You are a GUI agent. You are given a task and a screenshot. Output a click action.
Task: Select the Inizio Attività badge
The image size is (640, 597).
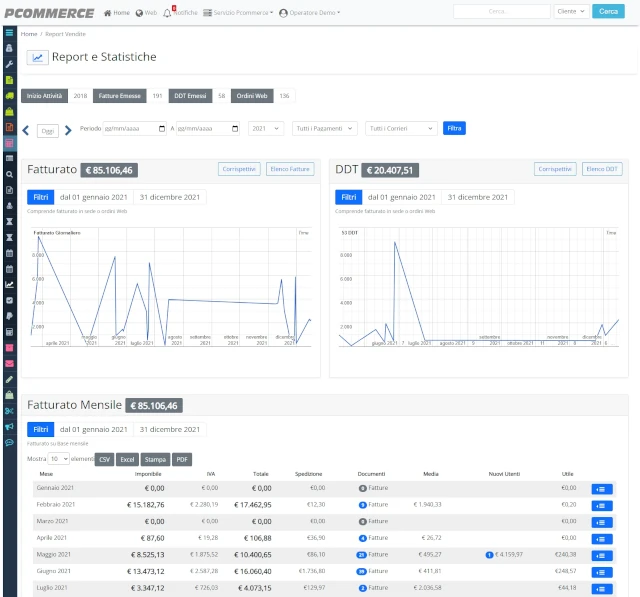pos(44,96)
